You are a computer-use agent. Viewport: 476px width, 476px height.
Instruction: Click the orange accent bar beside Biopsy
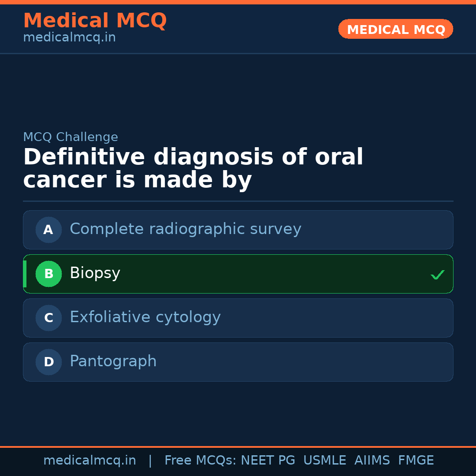[25, 274]
